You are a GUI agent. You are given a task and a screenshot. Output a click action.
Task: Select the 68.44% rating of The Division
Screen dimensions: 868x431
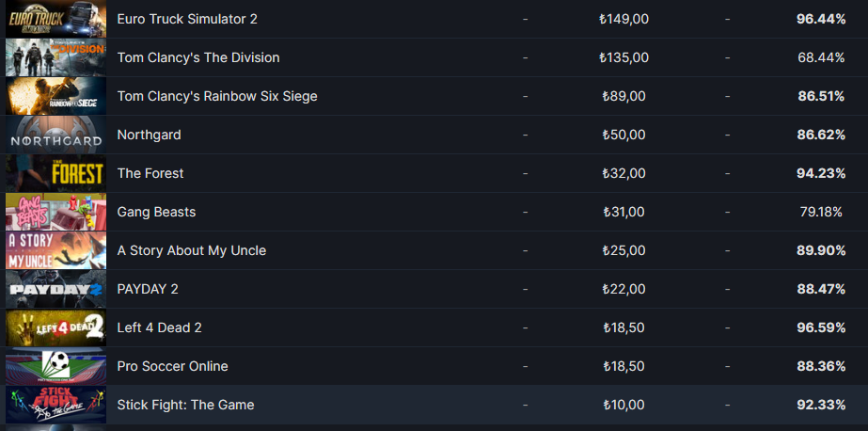pyautogui.click(x=821, y=57)
